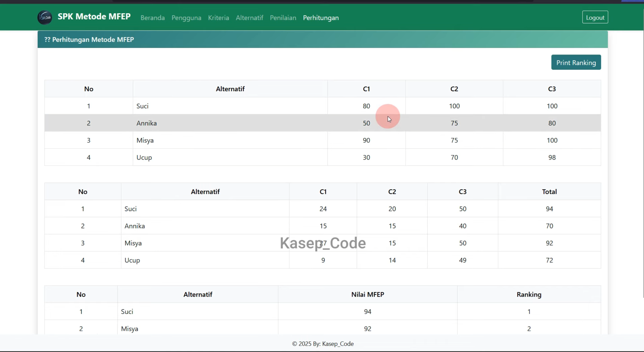644x352 pixels.
Task: Select the Perhitungan menu item
Action: click(321, 18)
